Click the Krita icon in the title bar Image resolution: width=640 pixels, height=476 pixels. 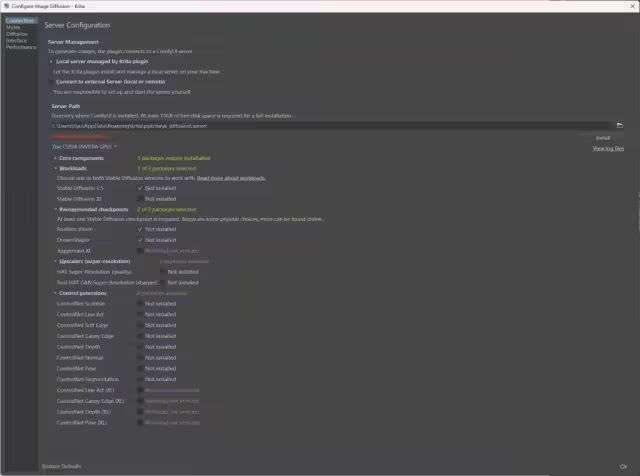6,6
